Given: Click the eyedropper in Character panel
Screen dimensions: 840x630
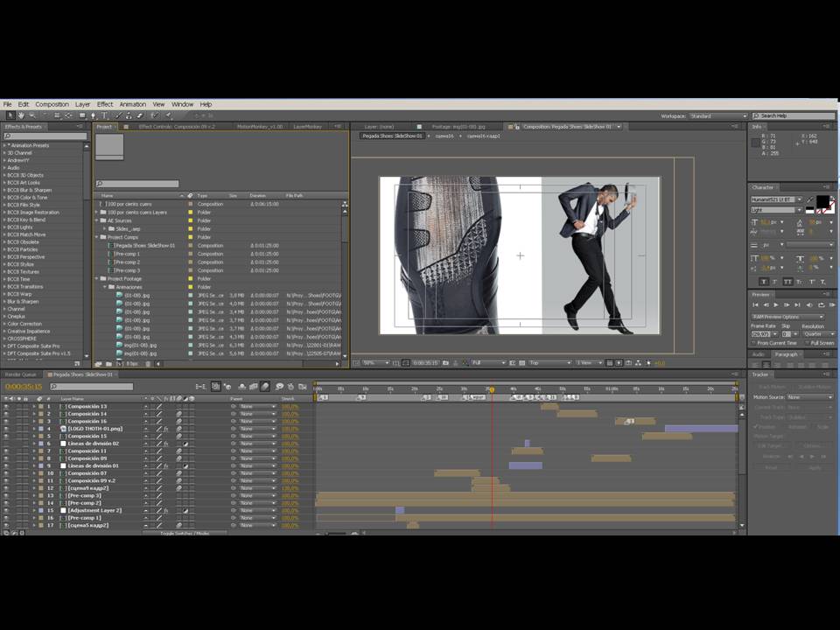Looking at the screenshot, I should (x=809, y=200).
